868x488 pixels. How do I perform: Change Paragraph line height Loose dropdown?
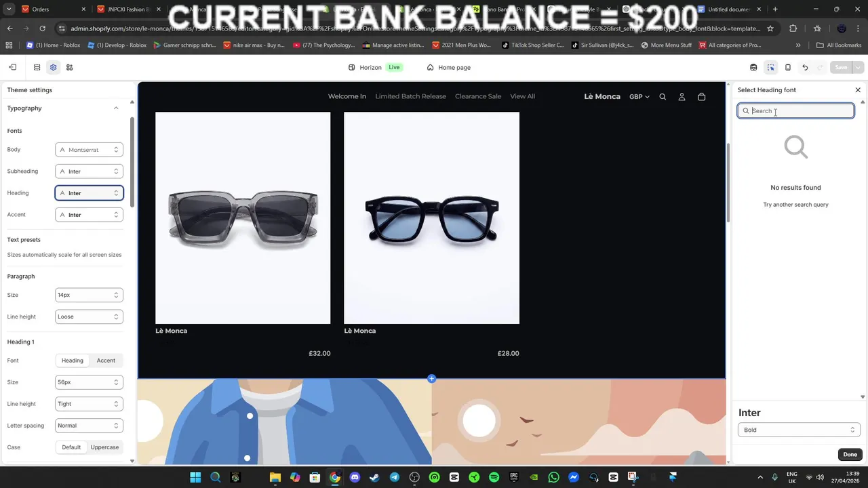[x=89, y=317]
